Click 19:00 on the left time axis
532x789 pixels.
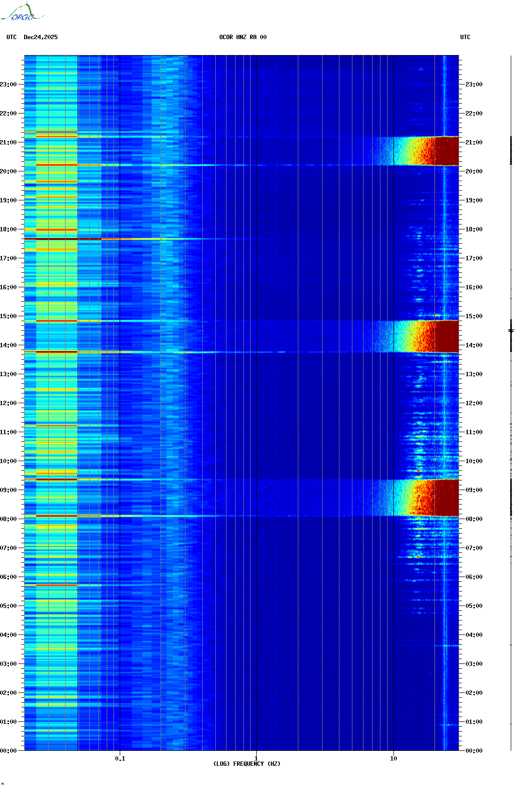tap(8, 200)
